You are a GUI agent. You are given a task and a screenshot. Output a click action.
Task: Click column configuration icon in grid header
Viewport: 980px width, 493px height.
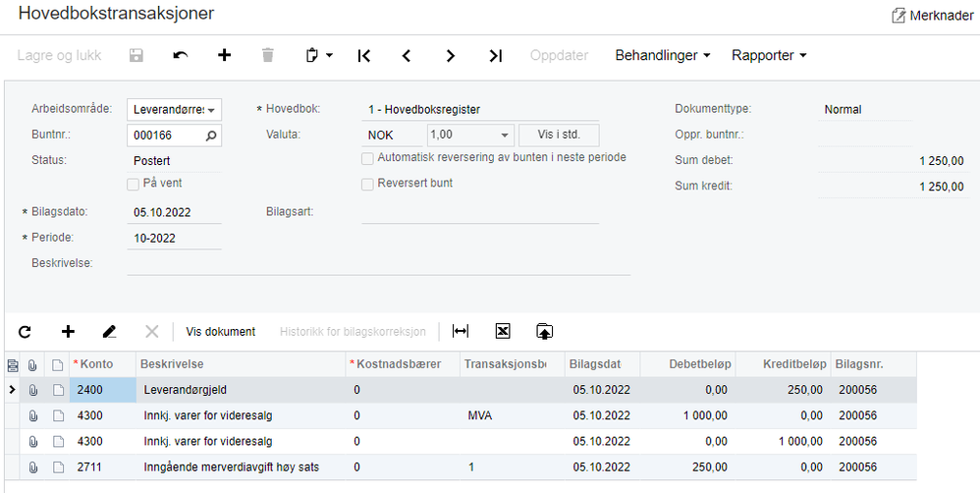12,365
